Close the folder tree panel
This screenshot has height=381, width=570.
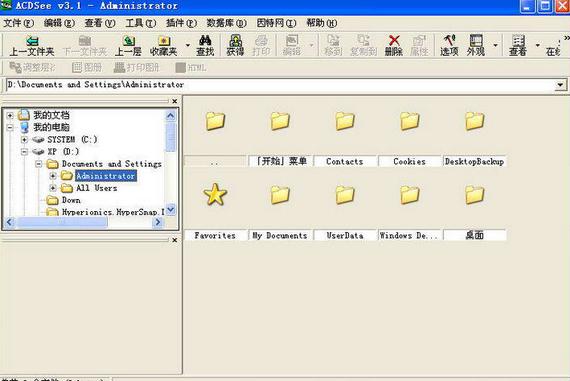click(174, 101)
